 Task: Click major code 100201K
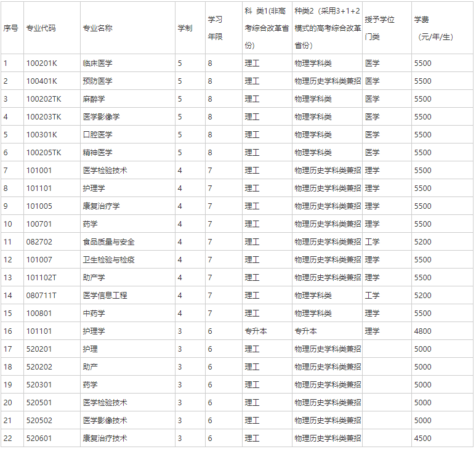(42, 63)
